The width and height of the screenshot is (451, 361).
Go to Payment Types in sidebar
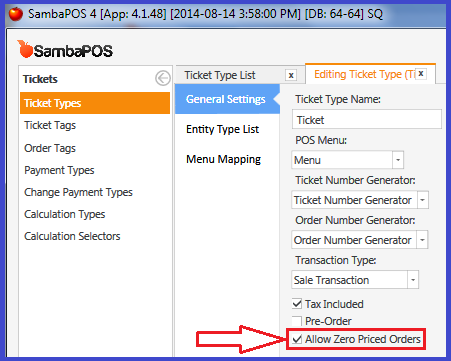59,170
